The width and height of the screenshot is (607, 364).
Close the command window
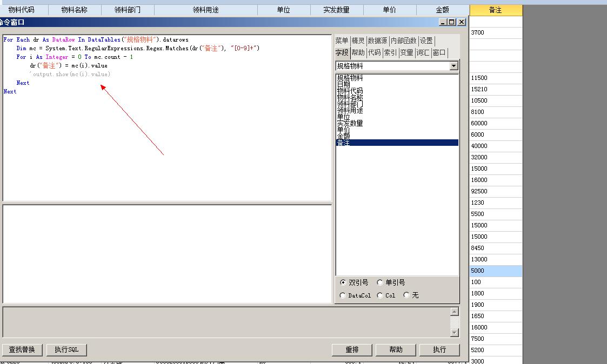coord(462,22)
